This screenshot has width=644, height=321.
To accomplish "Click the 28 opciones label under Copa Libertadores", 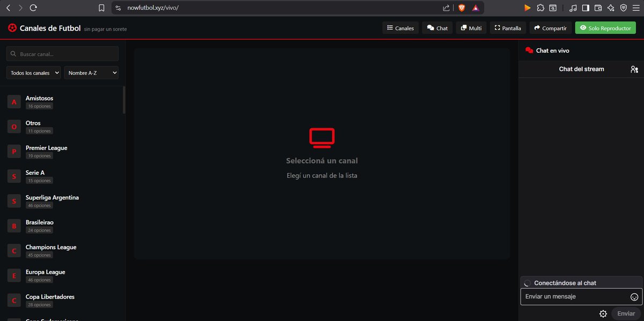I will coord(39,305).
